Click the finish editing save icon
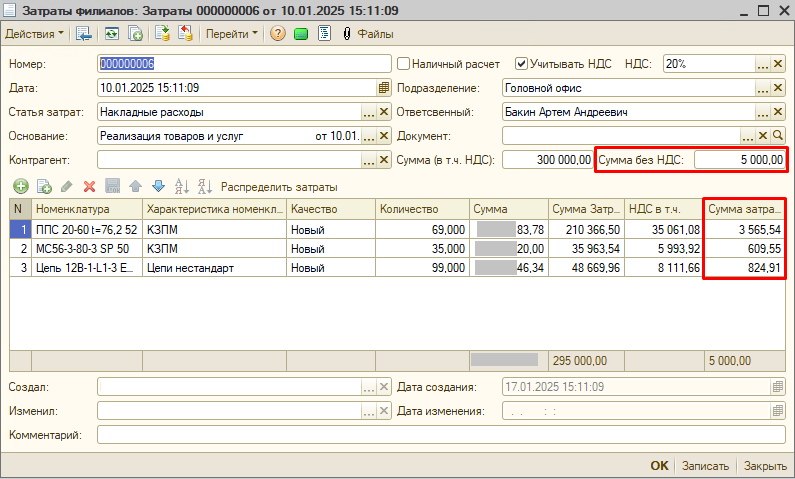This screenshot has height=479, width=795. 113,186
